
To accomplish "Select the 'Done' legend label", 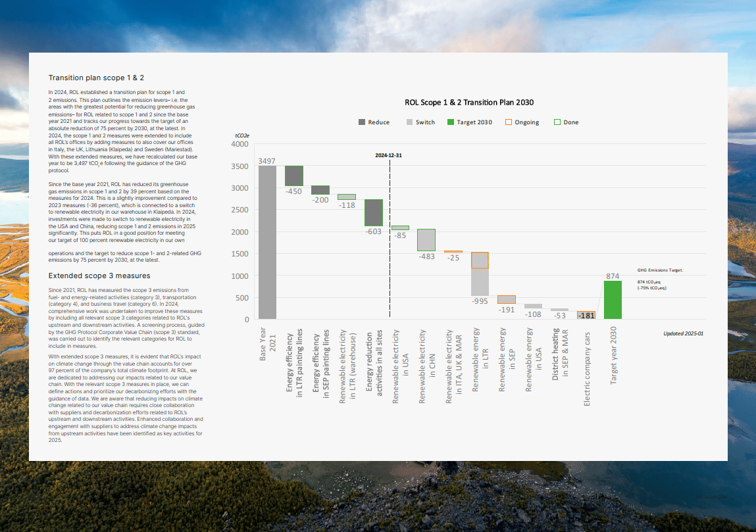I will click(571, 122).
